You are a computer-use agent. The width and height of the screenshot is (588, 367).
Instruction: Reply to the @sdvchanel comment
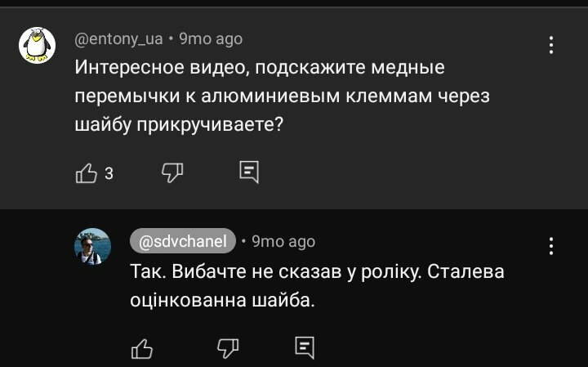tap(305, 348)
